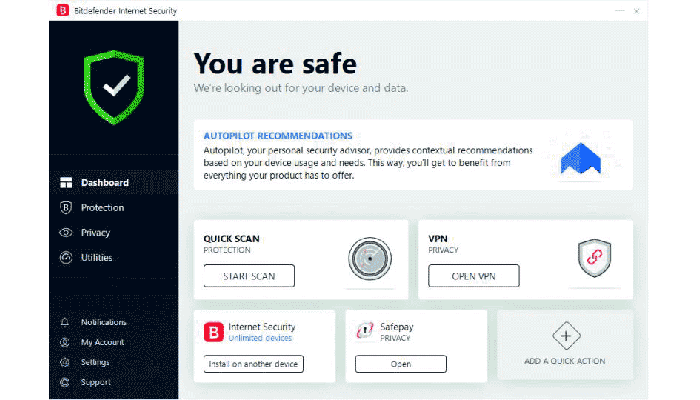Click the Support lifebuoy icon

65,382
